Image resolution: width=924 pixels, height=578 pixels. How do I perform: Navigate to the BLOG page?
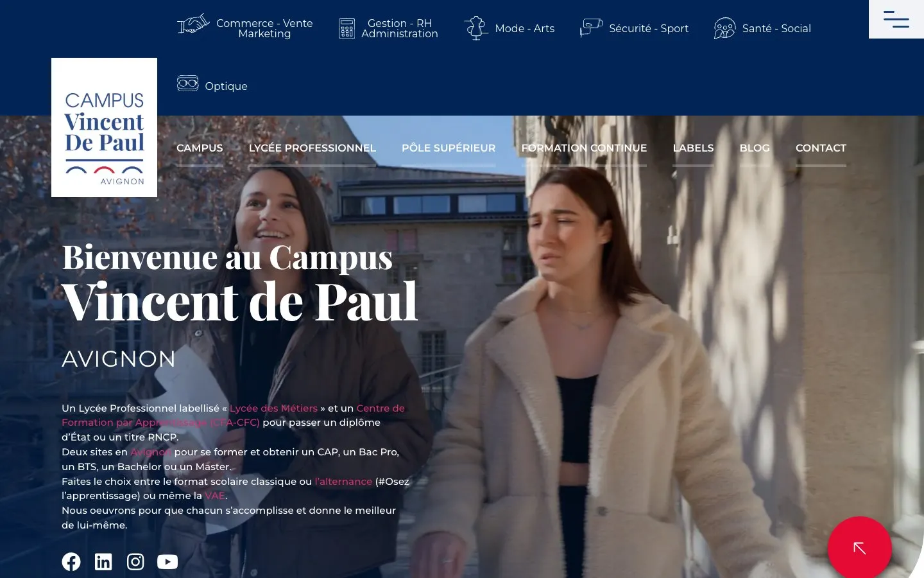click(755, 148)
